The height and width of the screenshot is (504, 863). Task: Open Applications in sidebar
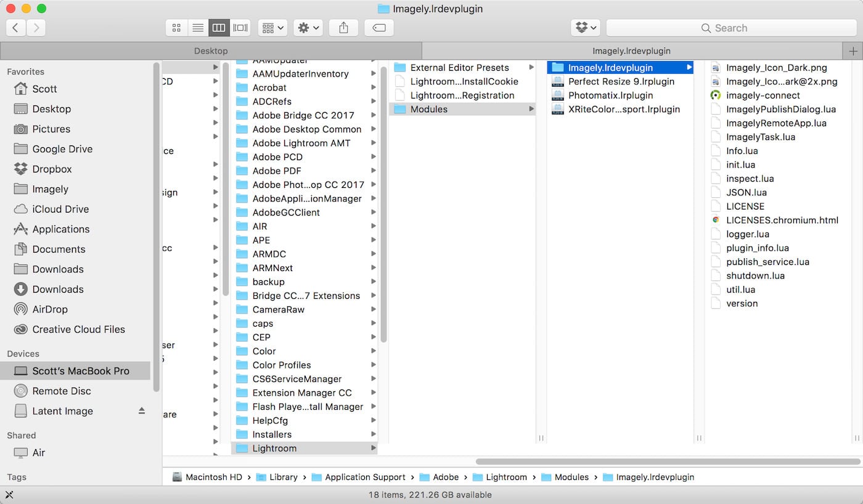(x=60, y=229)
